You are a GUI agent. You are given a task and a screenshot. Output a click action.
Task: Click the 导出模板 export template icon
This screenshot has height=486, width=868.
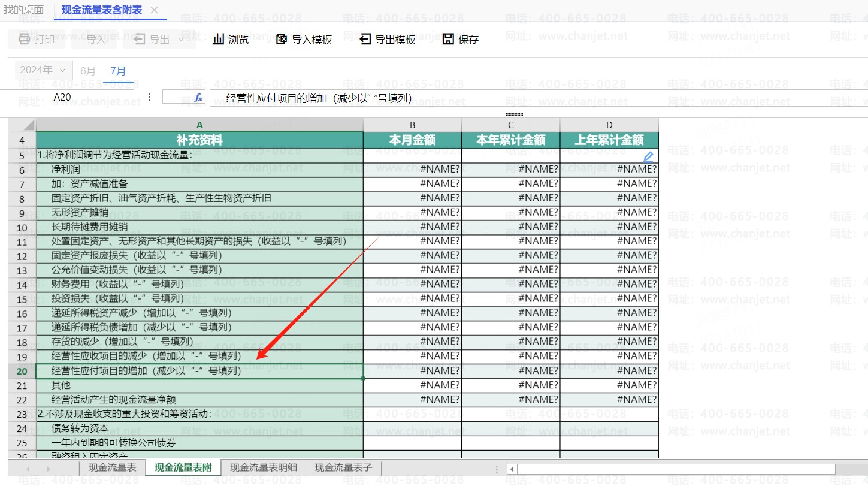[365, 40]
